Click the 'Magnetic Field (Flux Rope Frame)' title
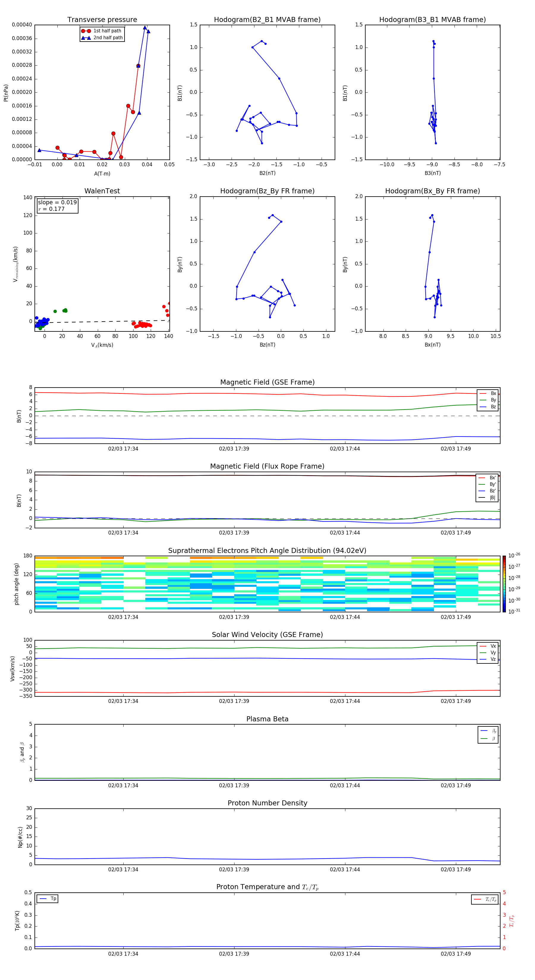The image size is (535, 980). pos(267,467)
